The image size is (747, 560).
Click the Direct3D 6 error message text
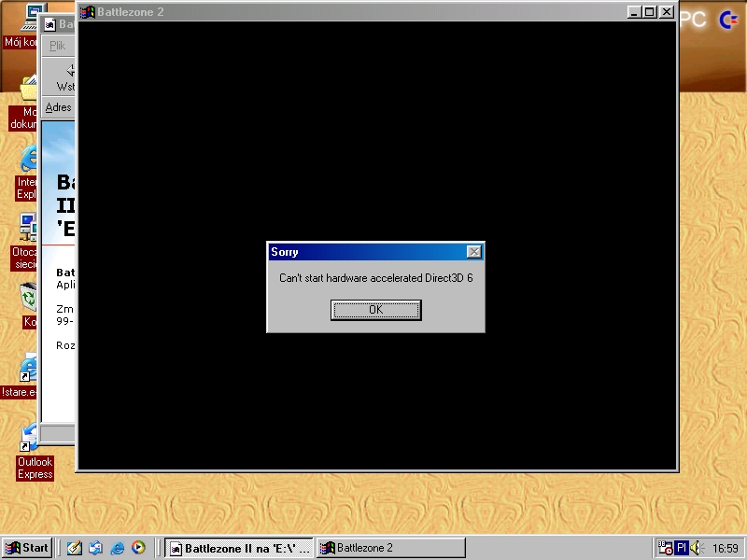pyautogui.click(x=376, y=278)
